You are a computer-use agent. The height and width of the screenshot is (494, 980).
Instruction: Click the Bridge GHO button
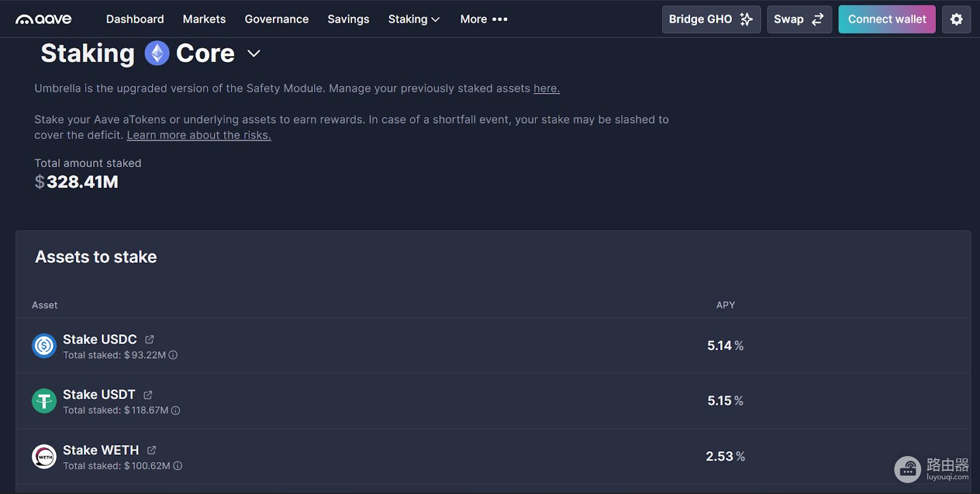[x=711, y=20]
